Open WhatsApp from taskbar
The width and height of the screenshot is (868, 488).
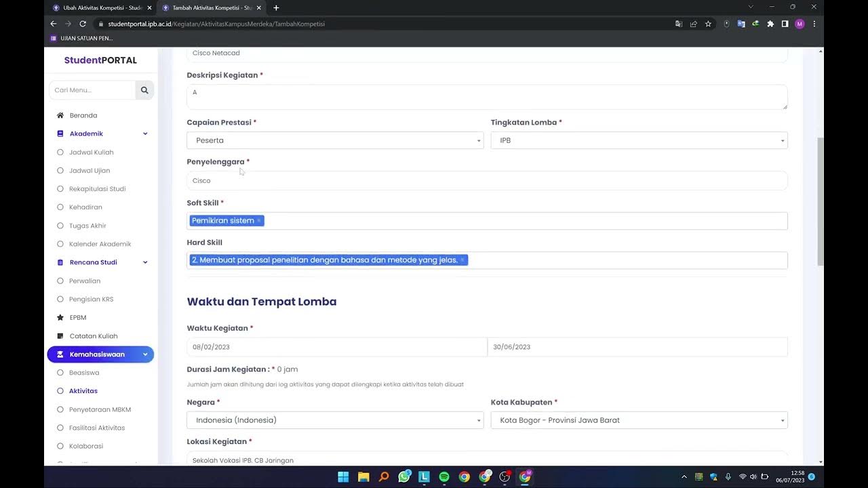coord(404,476)
